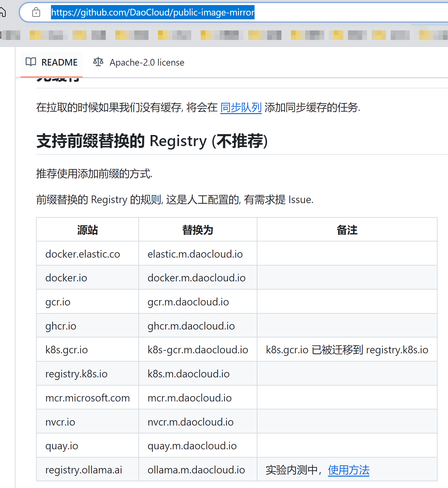Select the nvcr.io source cell
Viewport: 448px width, 488px height.
pyautogui.click(x=87, y=422)
